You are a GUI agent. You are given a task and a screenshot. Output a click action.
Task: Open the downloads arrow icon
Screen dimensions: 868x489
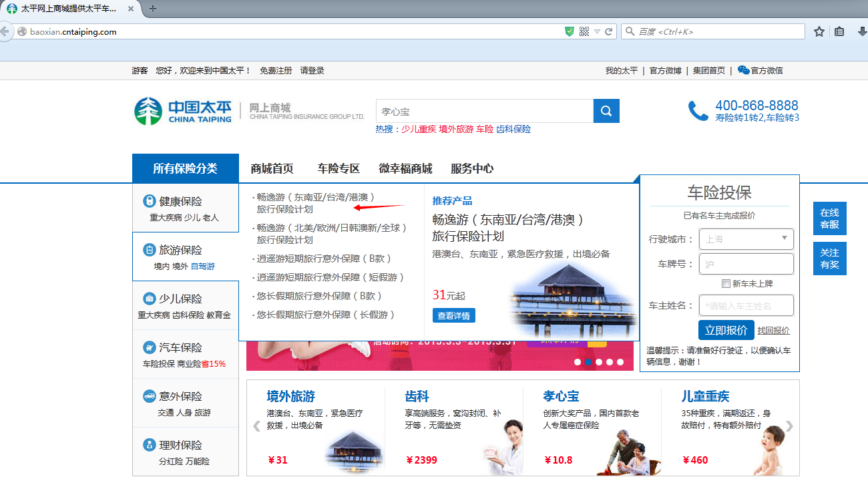tap(862, 31)
